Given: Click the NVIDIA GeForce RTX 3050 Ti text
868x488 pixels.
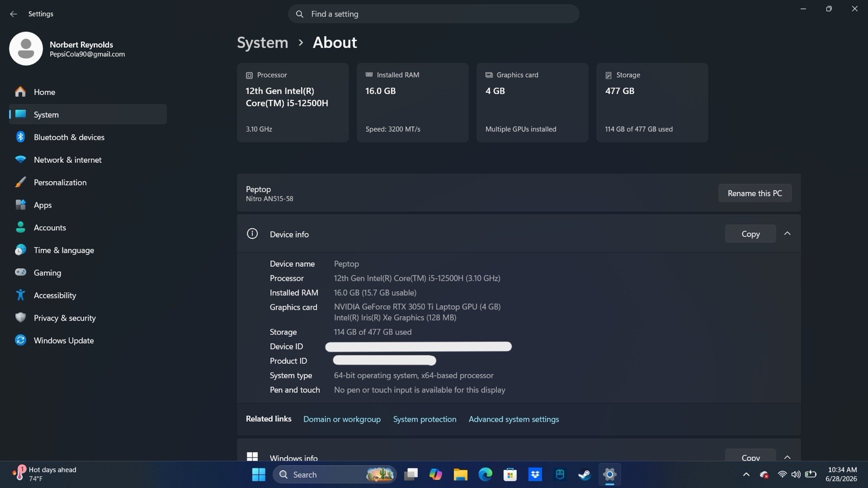Looking at the screenshot, I should tap(417, 307).
